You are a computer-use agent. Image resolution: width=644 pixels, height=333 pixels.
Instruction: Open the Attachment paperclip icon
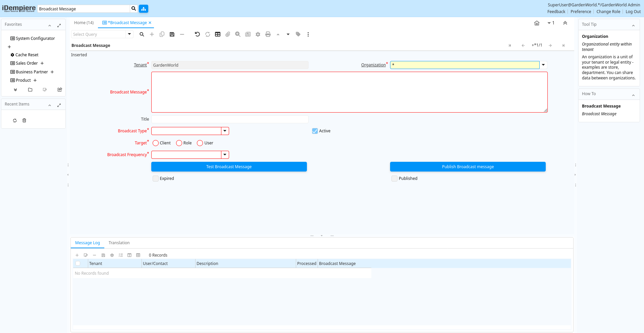(x=228, y=35)
